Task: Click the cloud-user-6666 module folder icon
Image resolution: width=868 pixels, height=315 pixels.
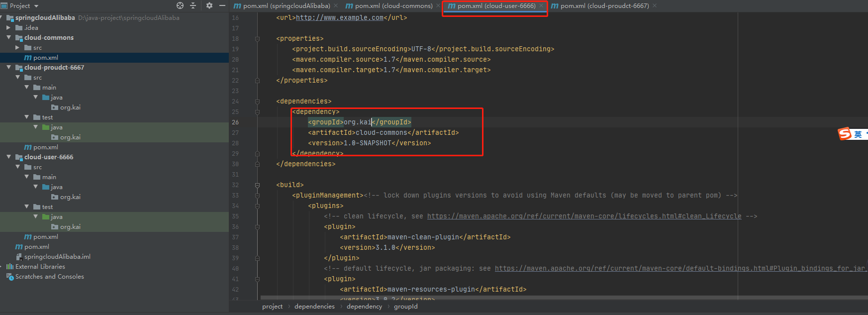Action: [x=19, y=157]
